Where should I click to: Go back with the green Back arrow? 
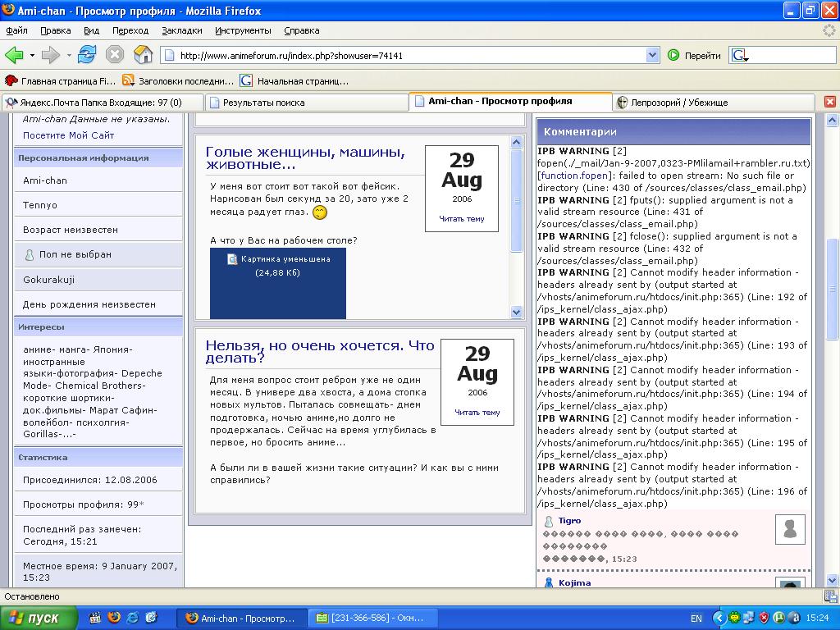tap(14, 55)
